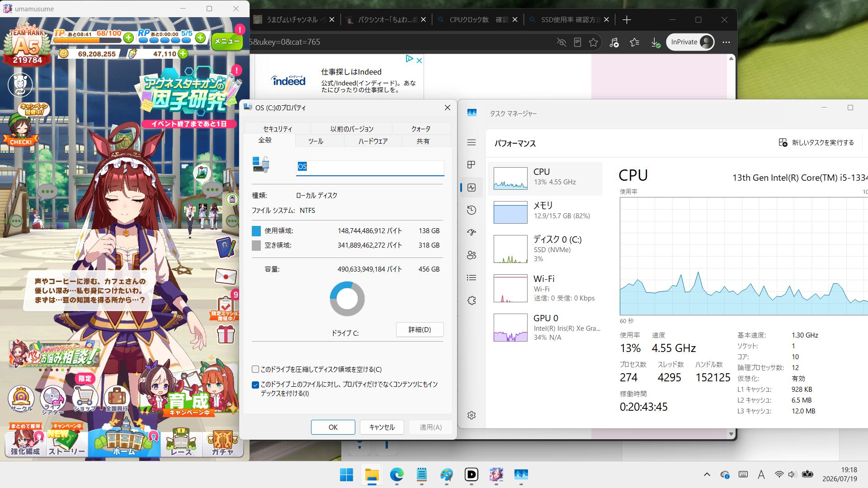Open the InPrivate profile button
The image size is (868, 488).
click(690, 42)
